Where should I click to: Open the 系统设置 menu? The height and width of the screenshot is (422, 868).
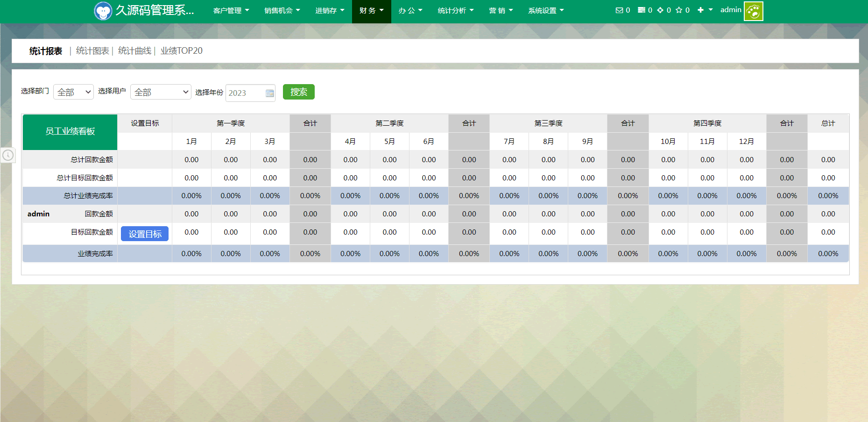[545, 11]
